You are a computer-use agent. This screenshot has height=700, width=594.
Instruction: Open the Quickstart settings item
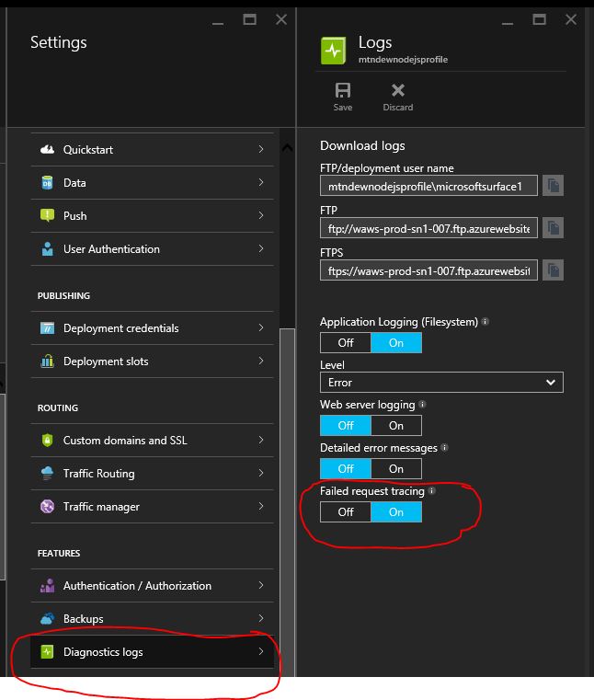click(153, 150)
